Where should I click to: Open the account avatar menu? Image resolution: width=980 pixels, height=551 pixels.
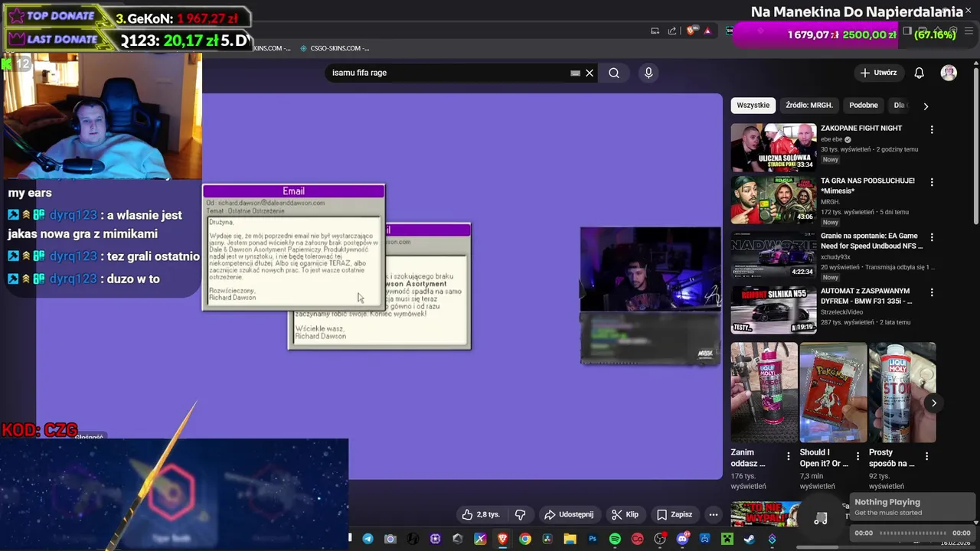[949, 73]
